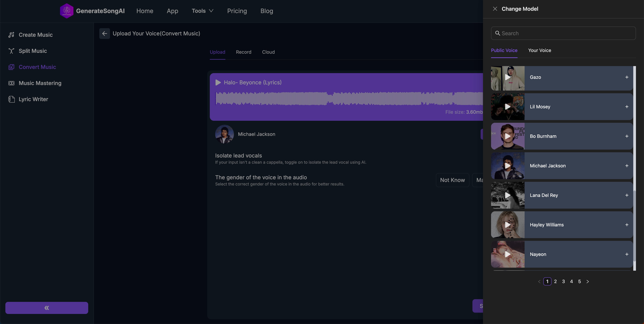
Task: Go to next page of voice models
Action: pos(587,282)
